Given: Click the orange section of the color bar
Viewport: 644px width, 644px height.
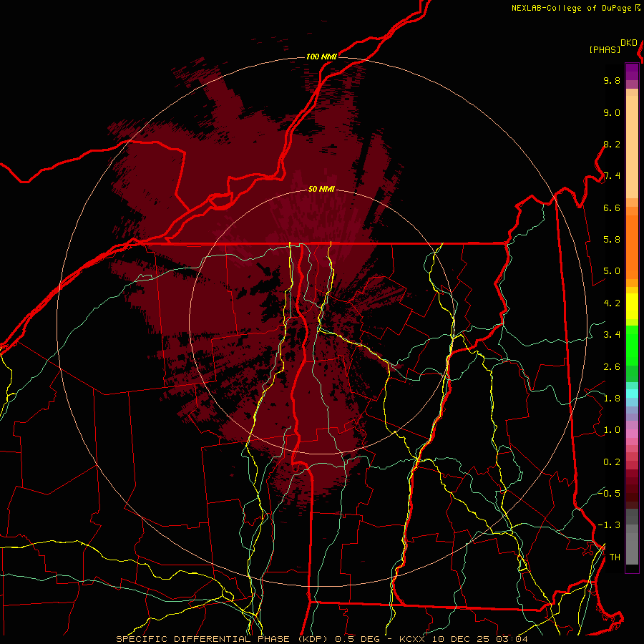Looking at the screenshot, I should click(632, 243).
